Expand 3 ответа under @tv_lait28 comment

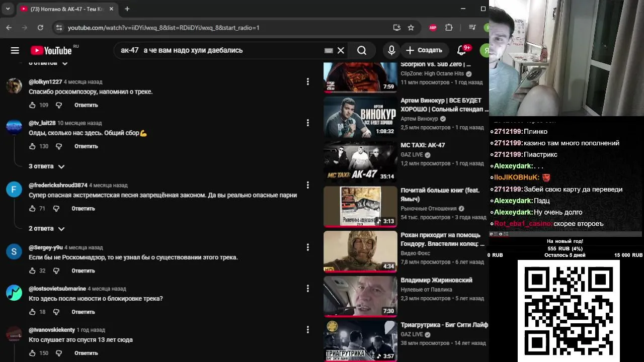pyautogui.click(x=47, y=166)
